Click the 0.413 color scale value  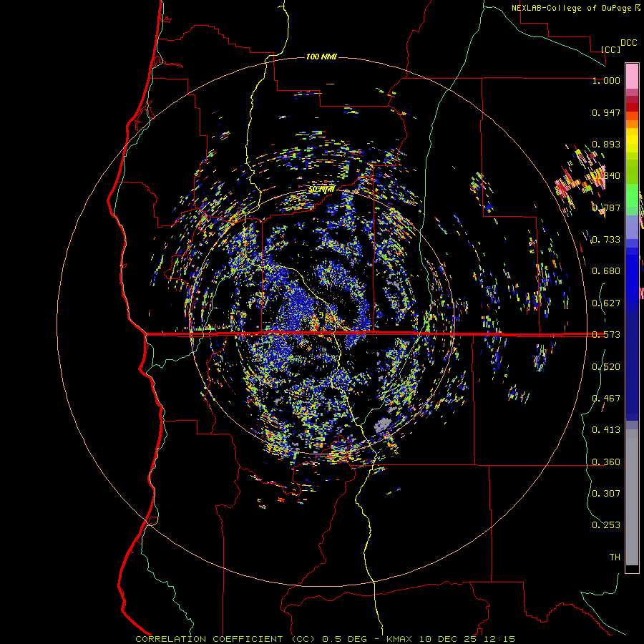coord(606,430)
